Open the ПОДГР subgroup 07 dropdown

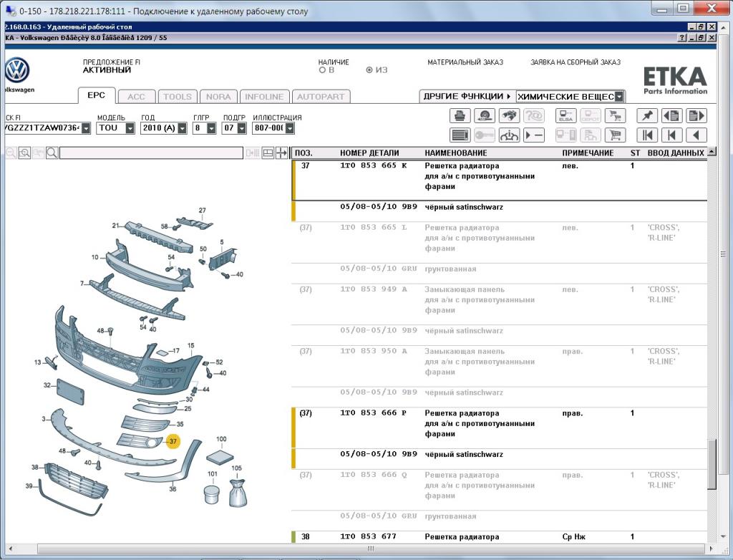tap(242, 128)
